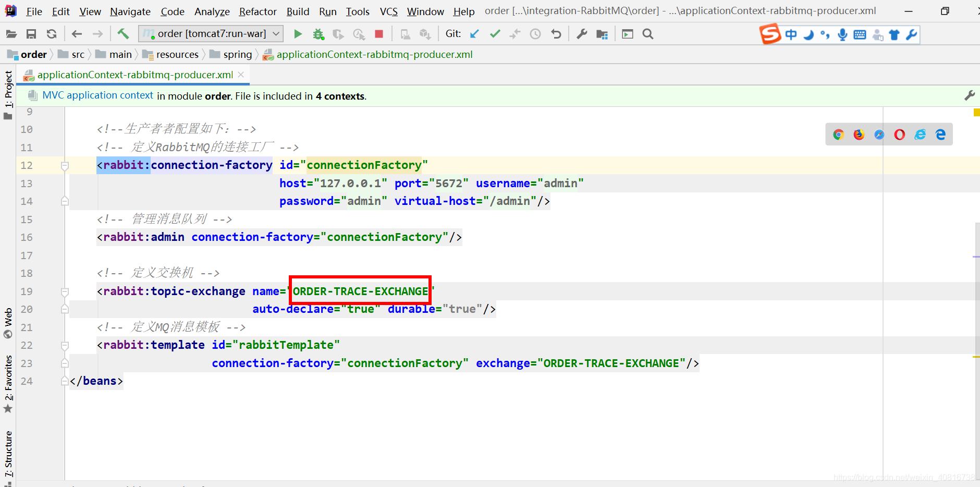The image size is (980, 487).
Task: Click the Profiler run icon
Action: [x=359, y=34]
